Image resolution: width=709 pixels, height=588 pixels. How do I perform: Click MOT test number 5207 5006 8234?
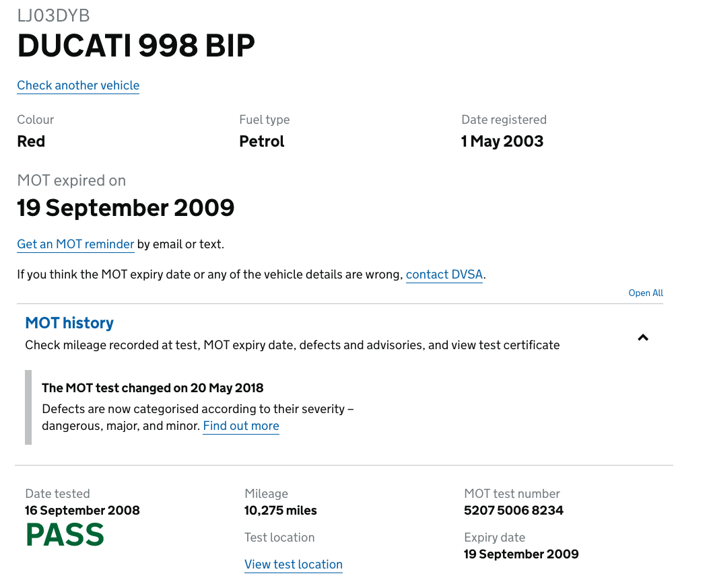pos(514,511)
